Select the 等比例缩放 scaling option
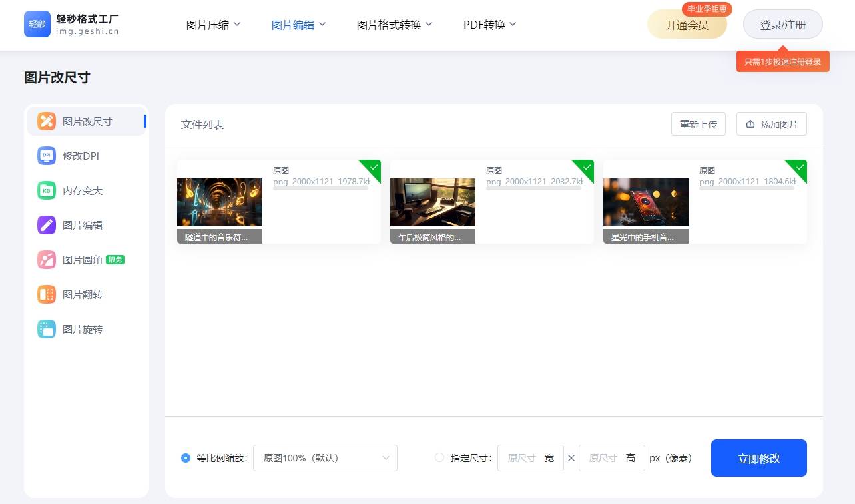 click(186, 458)
